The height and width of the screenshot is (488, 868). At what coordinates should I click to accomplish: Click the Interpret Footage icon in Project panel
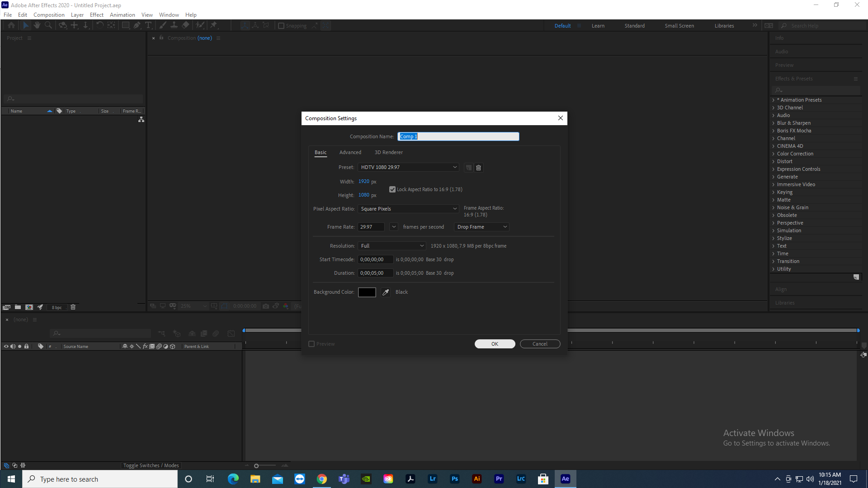click(x=6, y=307)
